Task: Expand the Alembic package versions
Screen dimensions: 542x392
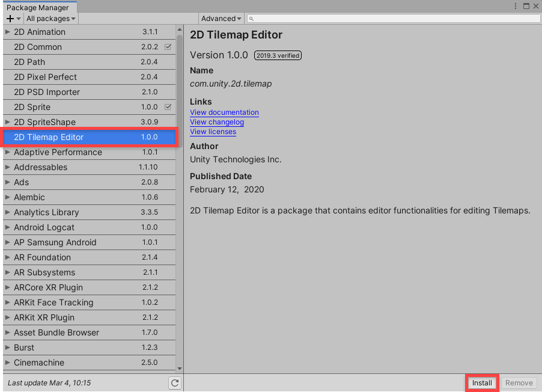Action: [8, 197]
